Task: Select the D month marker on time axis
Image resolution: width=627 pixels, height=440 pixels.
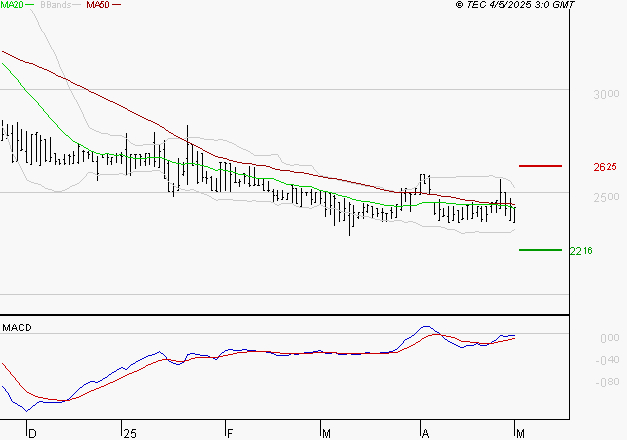Action: click(x=30, y=433)
